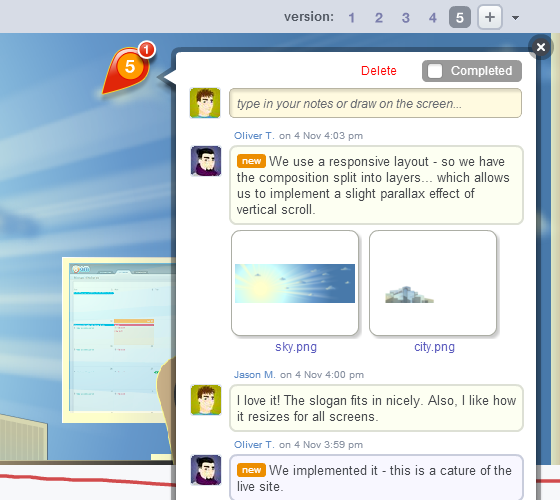
Task: Close the comments popup with X
Action: (541, 47)
